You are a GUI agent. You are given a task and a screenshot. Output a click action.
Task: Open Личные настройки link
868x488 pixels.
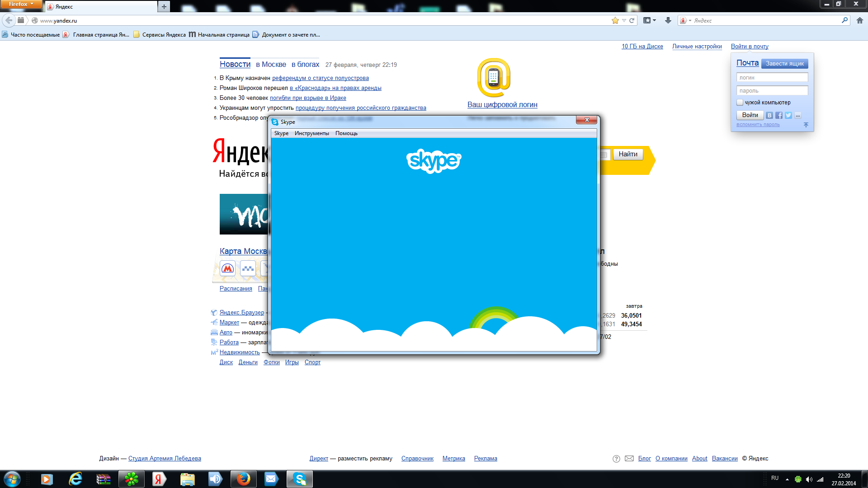coord(697,47)
